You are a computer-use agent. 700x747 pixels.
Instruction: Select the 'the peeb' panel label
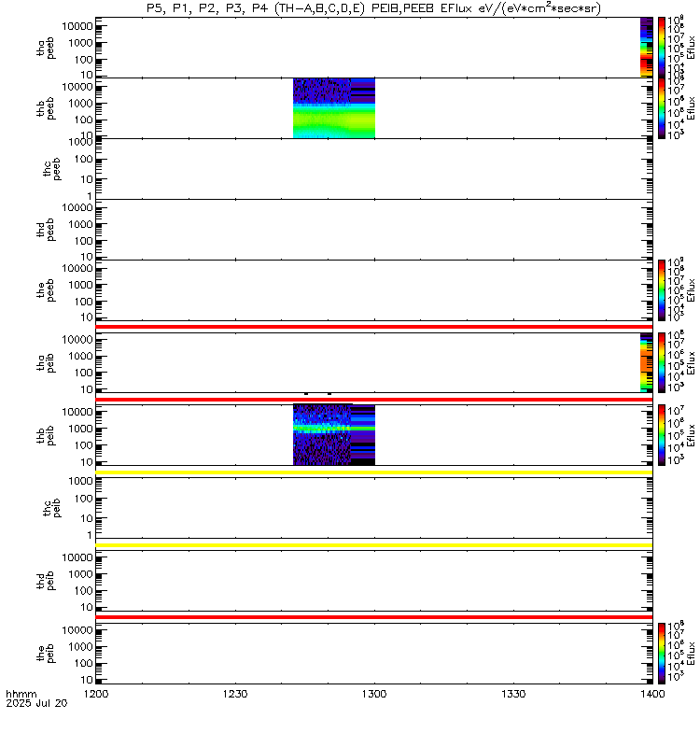[x=46, y=290]
